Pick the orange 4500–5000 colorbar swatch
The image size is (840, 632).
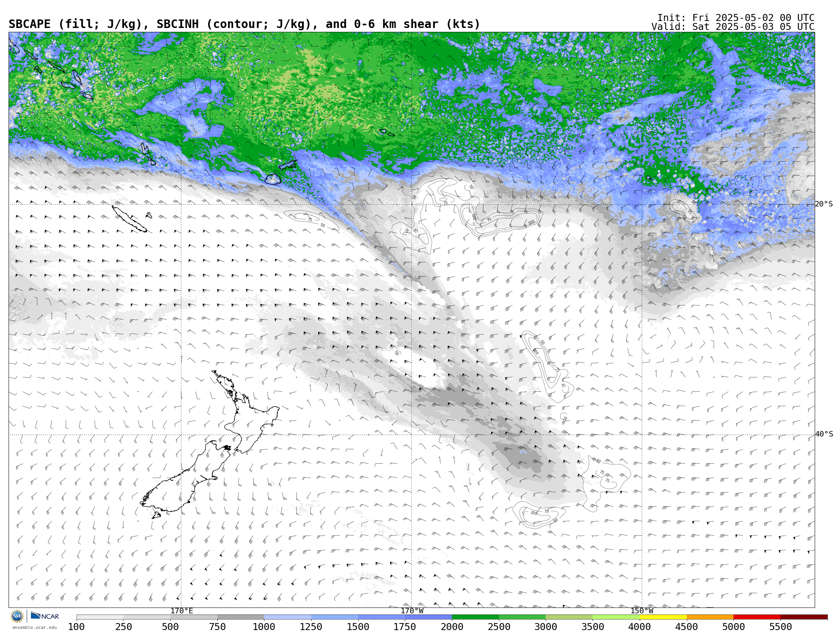[x=710, y=617]
